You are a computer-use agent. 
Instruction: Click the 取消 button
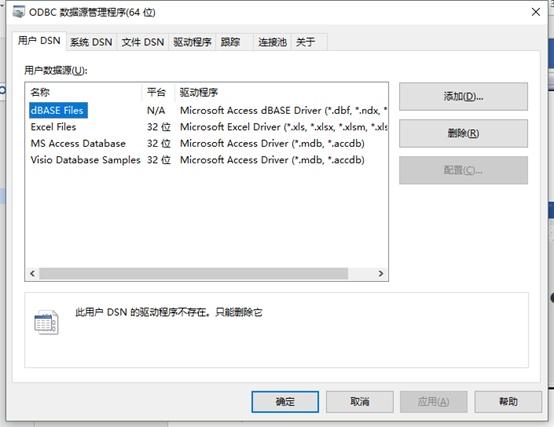[360, 402]
